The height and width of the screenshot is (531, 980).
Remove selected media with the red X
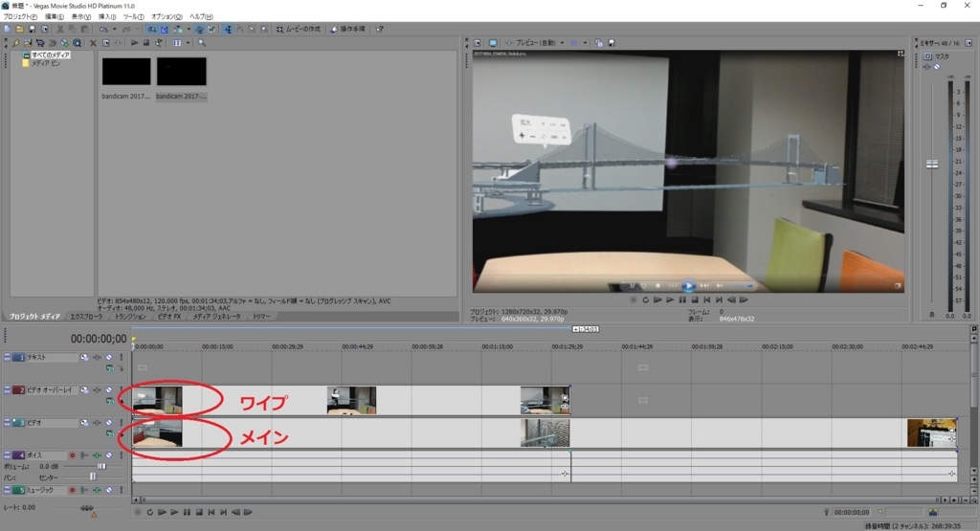pyautogui.click(x=93, y=43)
